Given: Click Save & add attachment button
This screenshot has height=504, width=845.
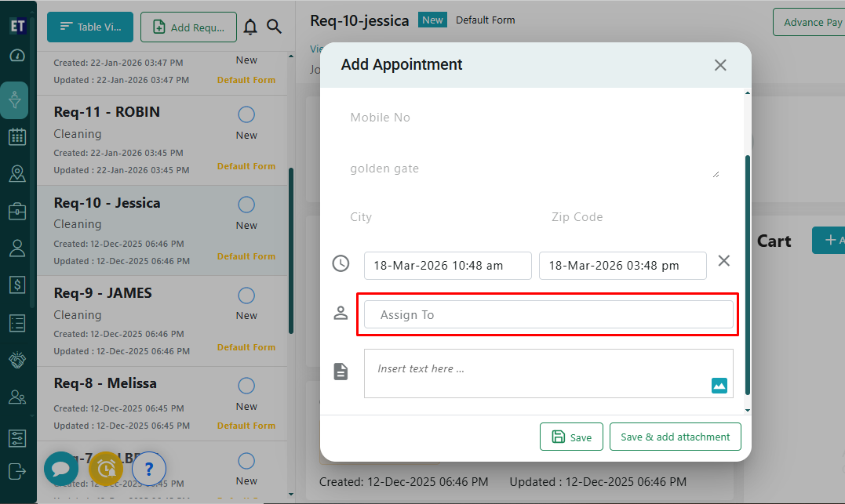Looking at the screenshot, I should [x=675, y=437].
